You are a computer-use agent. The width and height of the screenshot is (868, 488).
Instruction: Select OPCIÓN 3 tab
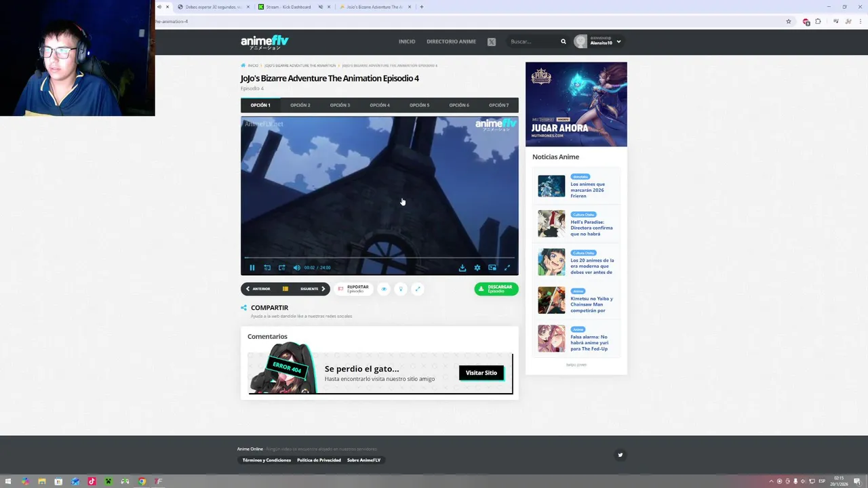(340, 105)
